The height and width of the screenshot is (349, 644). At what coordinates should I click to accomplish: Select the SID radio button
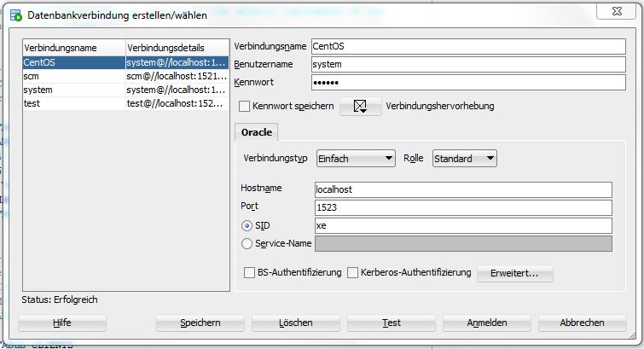point(247,225)
